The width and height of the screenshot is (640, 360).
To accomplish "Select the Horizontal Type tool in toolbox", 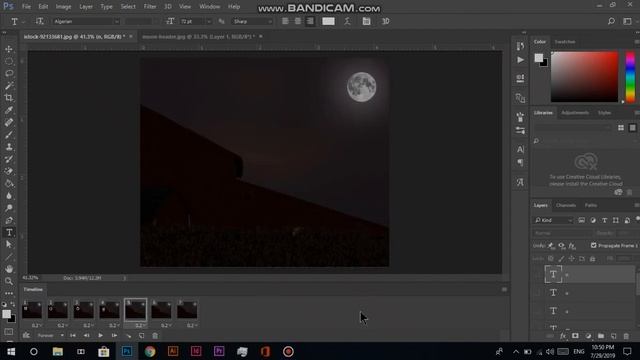I will click(9, 233).
